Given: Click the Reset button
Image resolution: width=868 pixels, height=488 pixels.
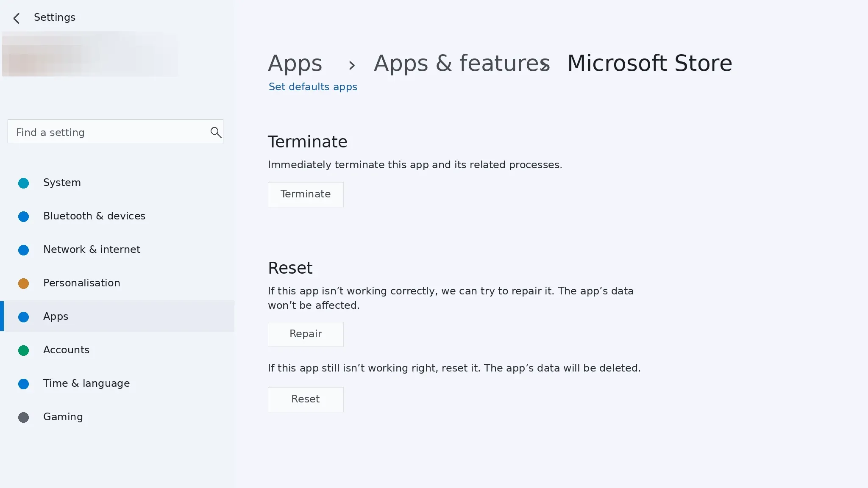Looking at the screenshot, I should [x=306, y=399].
